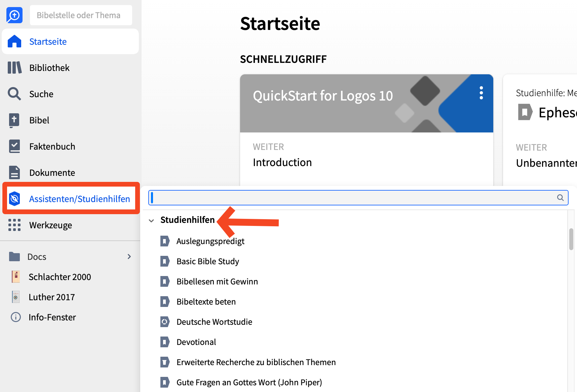Open Gute Fragen an Gottes Wort (John Piper)

[249, 383]
